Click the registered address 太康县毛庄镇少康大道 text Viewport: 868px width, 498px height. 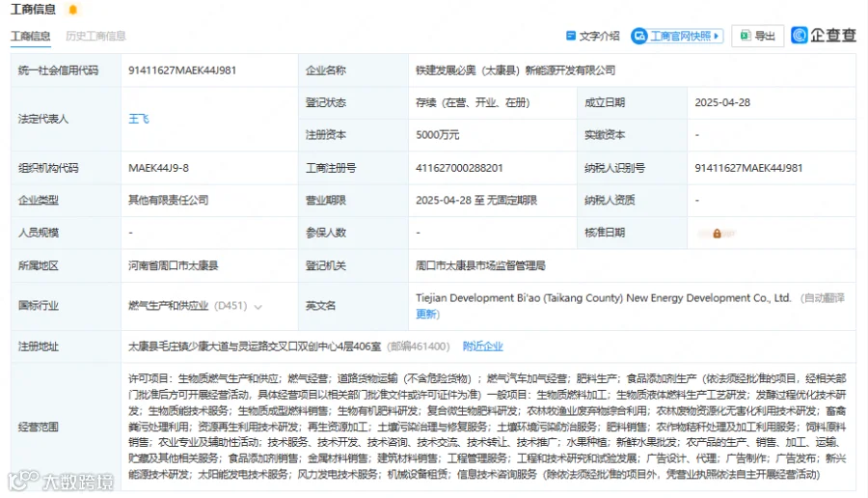pyautogui.click(x=255, y=346)
